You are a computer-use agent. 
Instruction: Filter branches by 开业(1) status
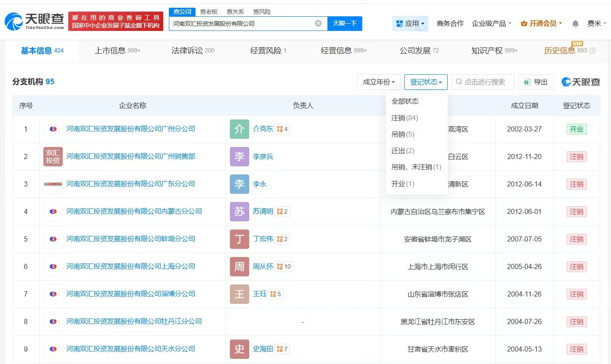coord(403,184)
